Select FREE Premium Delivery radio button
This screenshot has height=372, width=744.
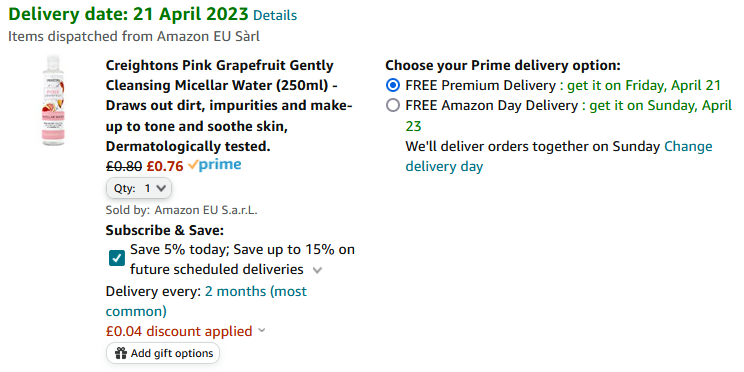[x=393, y=85]
